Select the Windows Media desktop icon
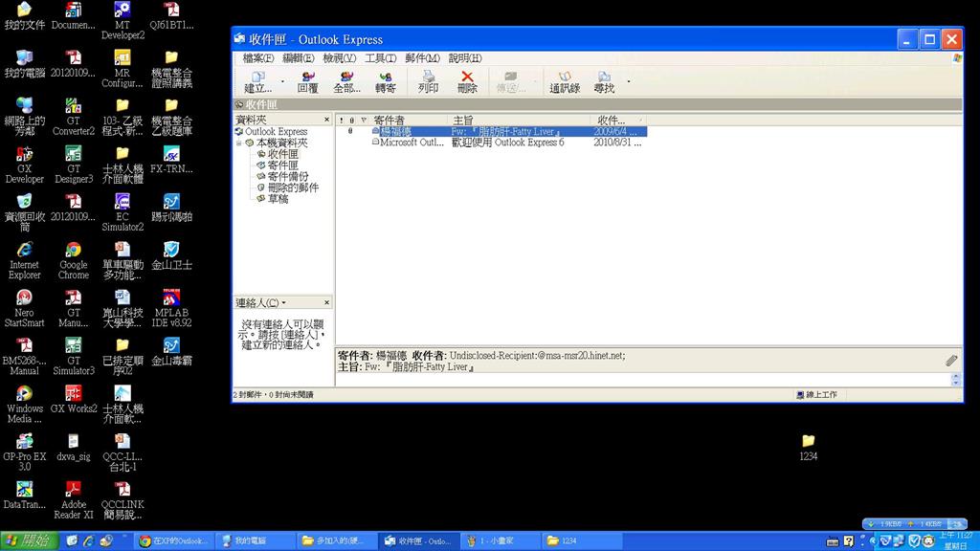Viewport: 980px width, 551px height. coord(24,405)
